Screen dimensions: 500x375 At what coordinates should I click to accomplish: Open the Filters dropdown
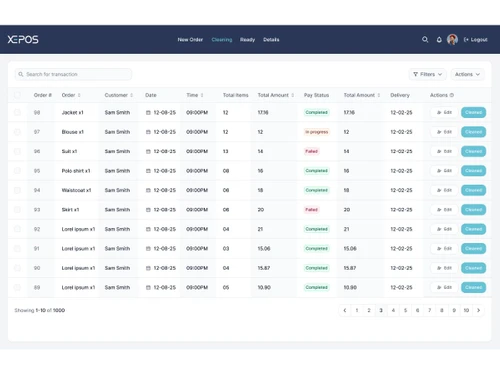pos(427,74)
